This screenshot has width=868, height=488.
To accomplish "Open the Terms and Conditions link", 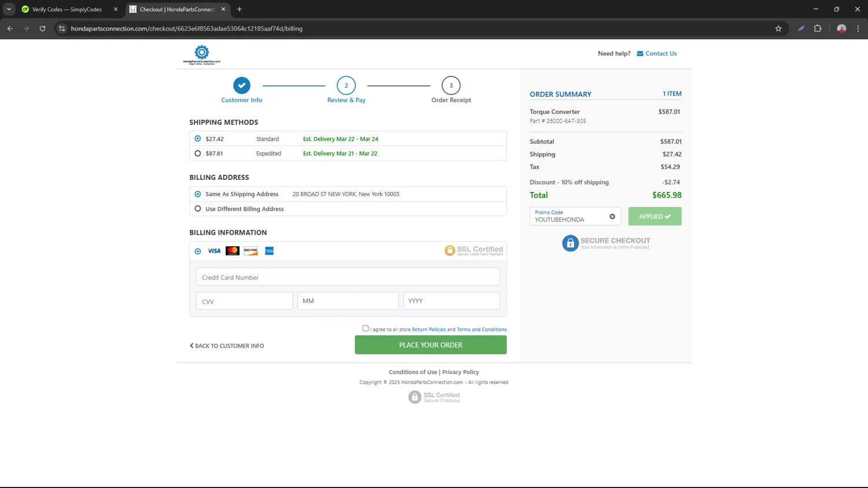I will pyautogui.click(x=482, y=330).
